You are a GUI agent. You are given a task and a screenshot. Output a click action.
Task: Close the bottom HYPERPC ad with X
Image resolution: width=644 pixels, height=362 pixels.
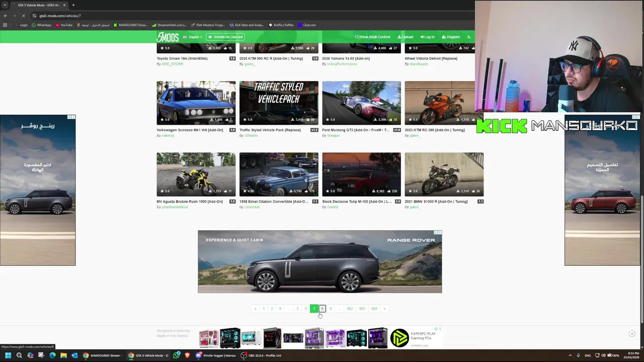point(632,334)
